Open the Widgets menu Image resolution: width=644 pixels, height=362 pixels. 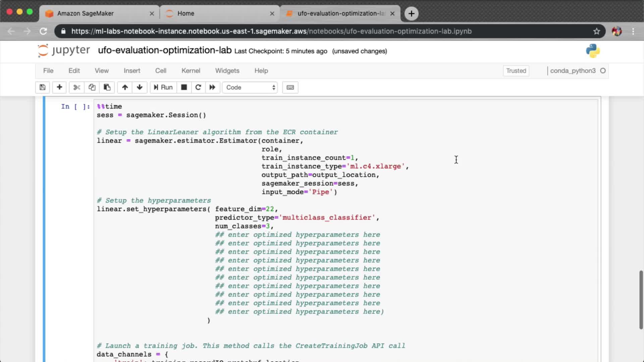(227, 71)
